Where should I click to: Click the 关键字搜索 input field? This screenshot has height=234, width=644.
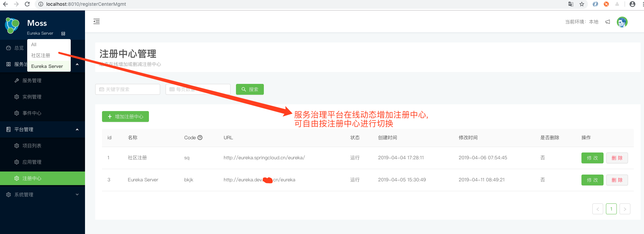[x=128, y=89]
